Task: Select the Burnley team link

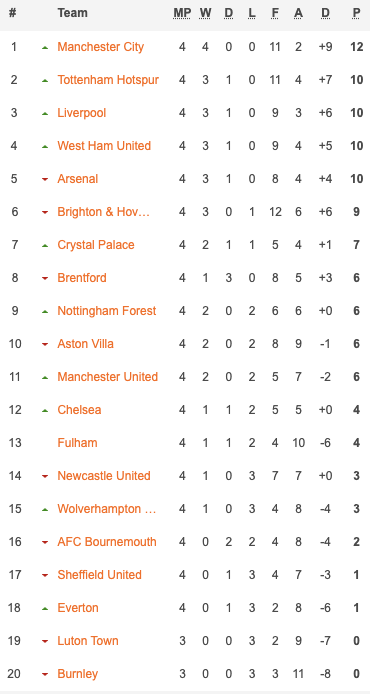Action: pos(78,674)
